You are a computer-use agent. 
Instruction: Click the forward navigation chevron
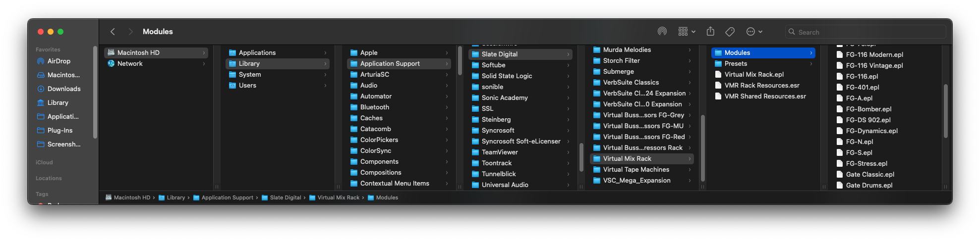(130, 32)
